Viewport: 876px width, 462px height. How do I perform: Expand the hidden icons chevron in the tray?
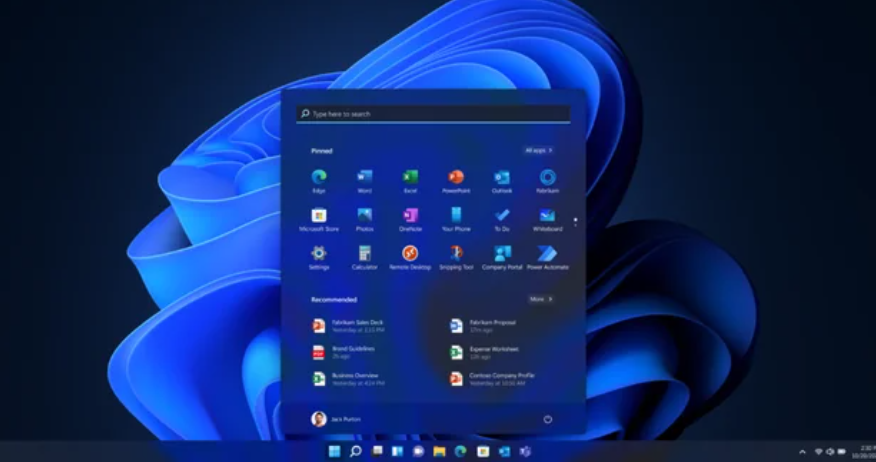(802, 451)
